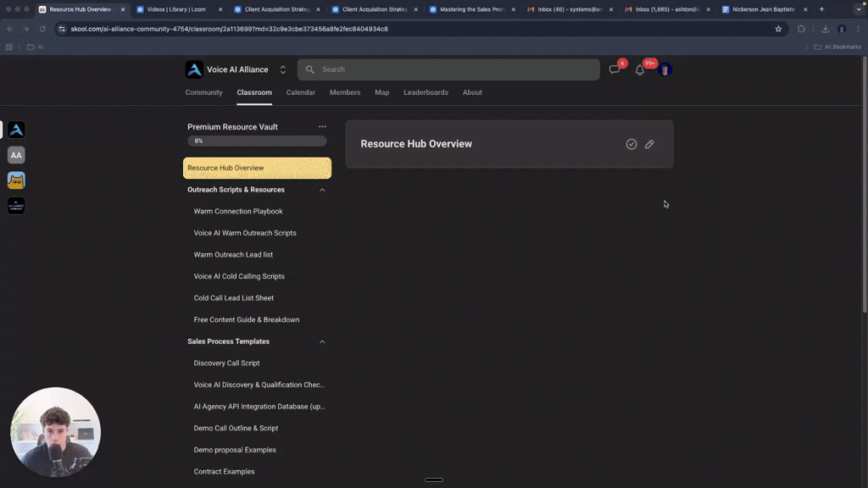Screen dimensions: 868x488
Task: Click the Premium Resource Vault course title
Action: [232, 127]
